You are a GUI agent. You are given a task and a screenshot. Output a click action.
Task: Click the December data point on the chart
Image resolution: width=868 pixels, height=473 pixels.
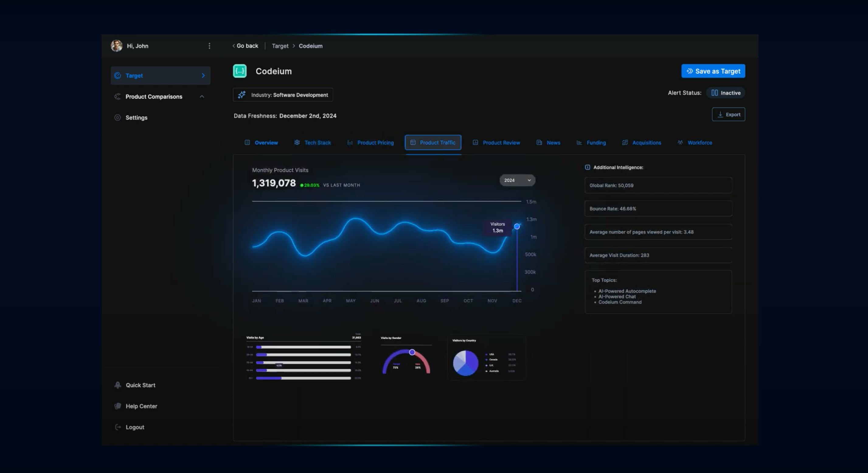pyautogui.click(x=516, y=226)
